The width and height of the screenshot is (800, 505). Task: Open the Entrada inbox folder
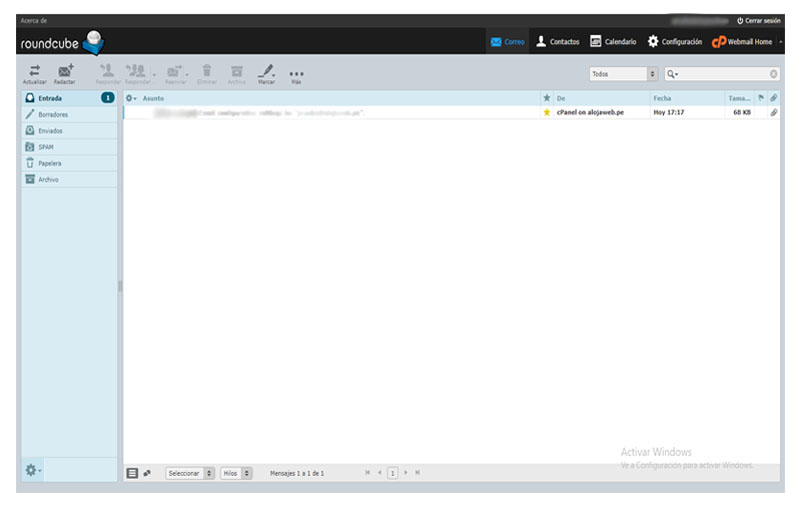(69, 98)
